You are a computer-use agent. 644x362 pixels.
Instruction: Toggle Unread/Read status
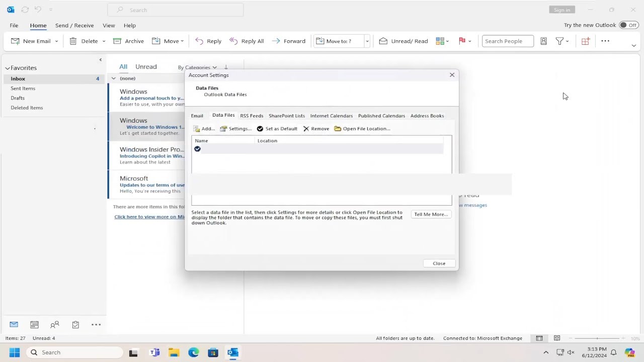404,41
